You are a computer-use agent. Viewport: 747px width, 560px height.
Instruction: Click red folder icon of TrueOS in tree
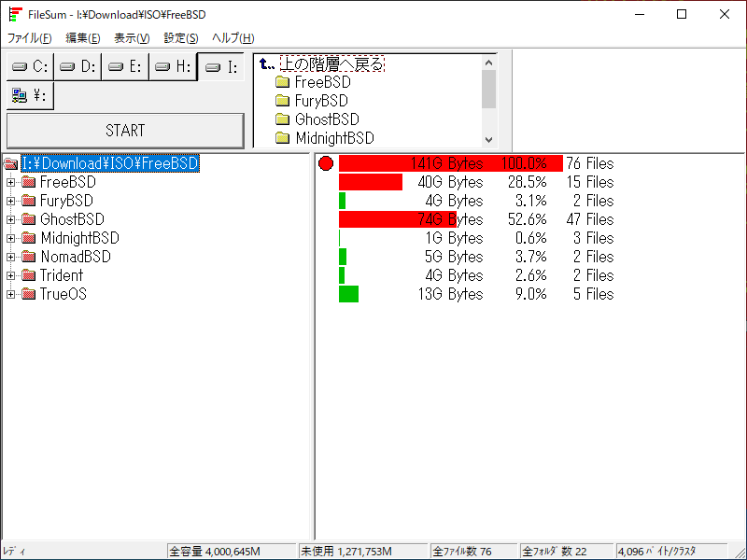point(29,294)
